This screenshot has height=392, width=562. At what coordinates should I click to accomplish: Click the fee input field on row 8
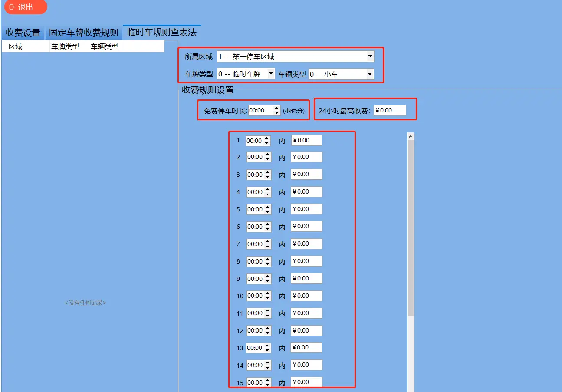tap(306, 261)
